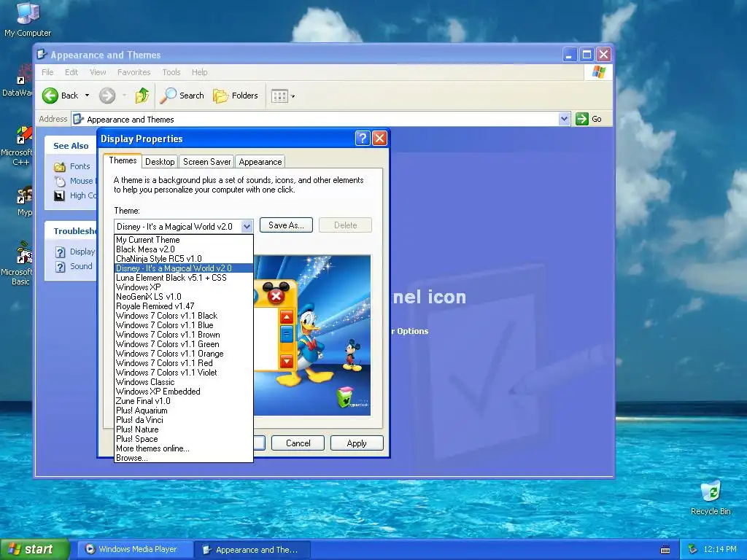This screenshot has height=560, width=747.
Task: Click the system tray icon next to the clock
Action: [x=693, y=550]
